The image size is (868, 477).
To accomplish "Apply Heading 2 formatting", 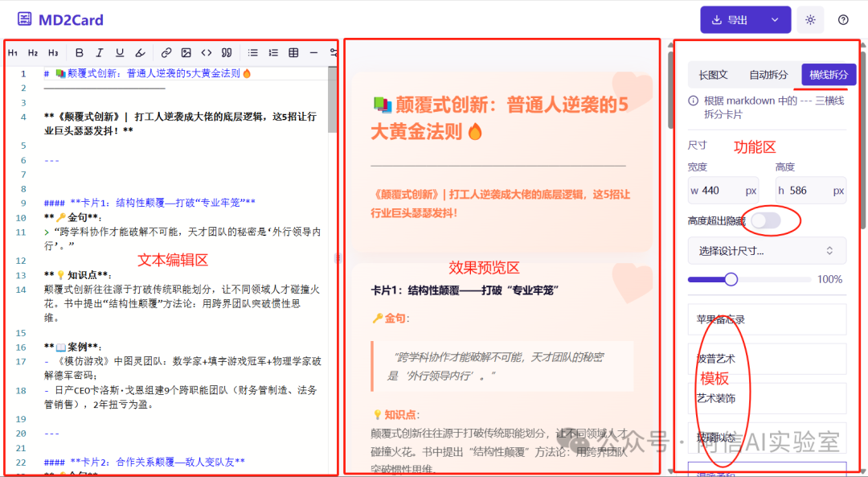I will 33,53.
